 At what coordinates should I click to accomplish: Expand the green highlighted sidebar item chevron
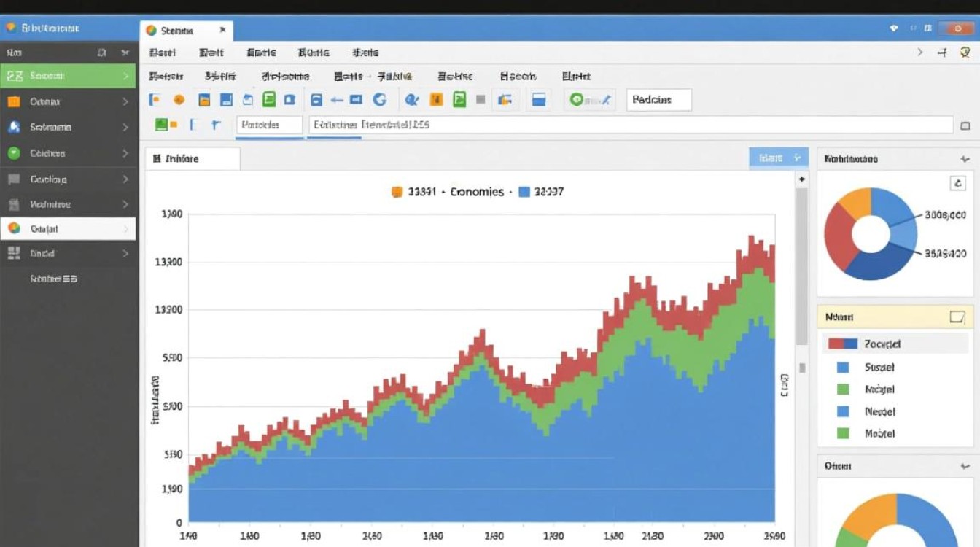(x=125, y=76)
